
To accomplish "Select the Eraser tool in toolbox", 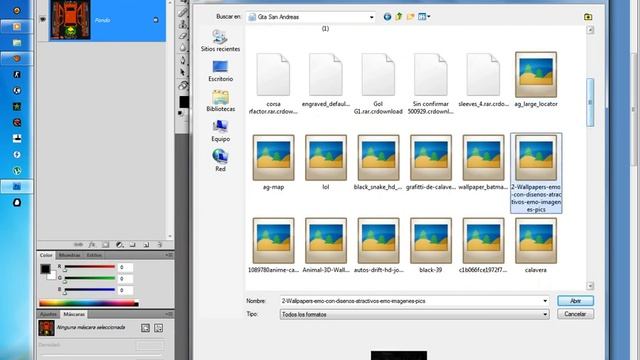I will click(x=183, y=36).
